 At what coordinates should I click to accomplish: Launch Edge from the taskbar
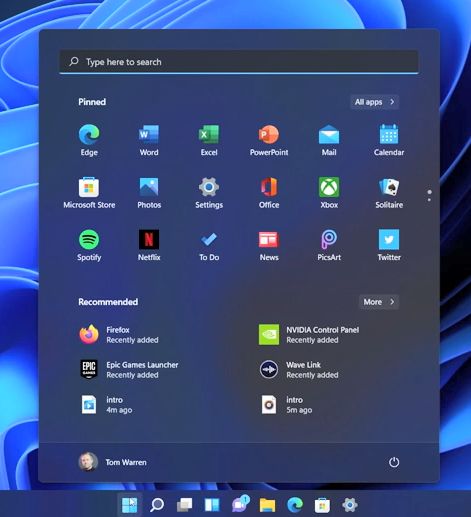tap(295, 505)
